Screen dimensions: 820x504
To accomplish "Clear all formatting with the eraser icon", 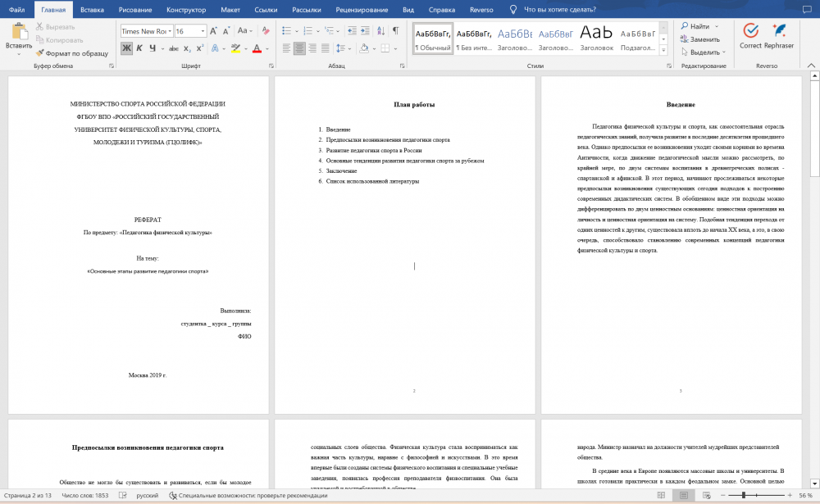I will coord(266,31).
